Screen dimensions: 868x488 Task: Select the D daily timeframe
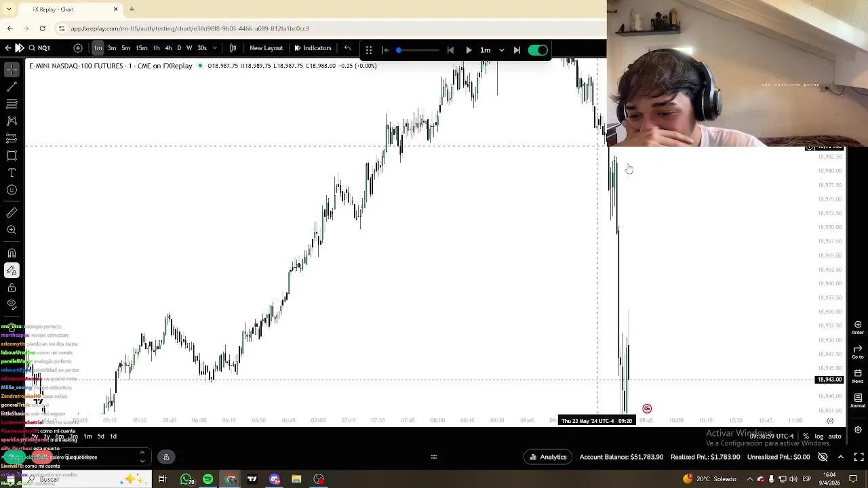pyautogui.click(x=179, y=48)
